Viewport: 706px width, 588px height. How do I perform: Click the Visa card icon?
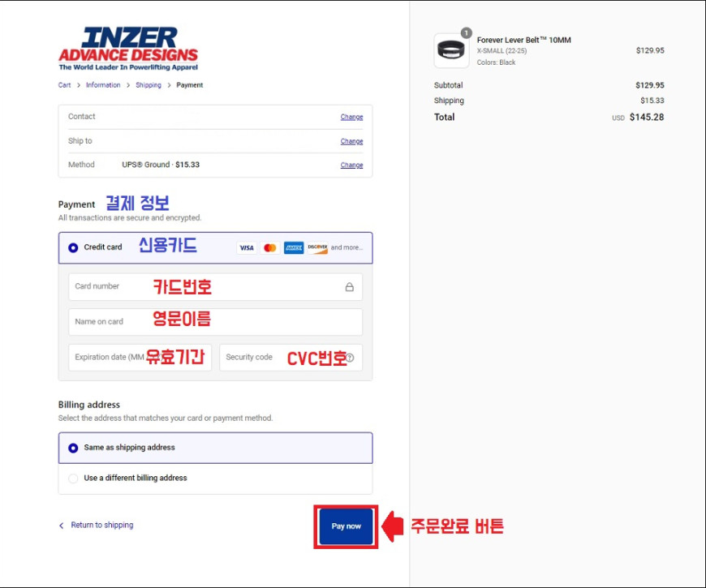247,248
